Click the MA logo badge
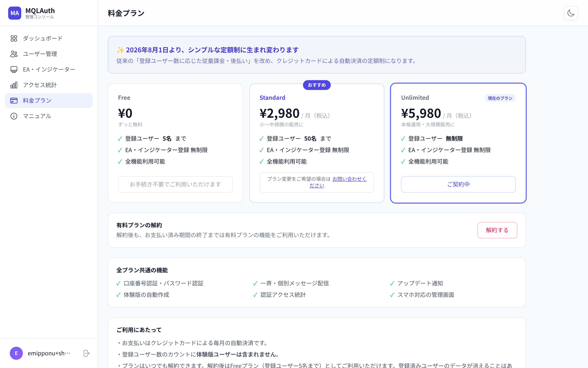This screenshot has height=368, width=588. pos(14,13)
